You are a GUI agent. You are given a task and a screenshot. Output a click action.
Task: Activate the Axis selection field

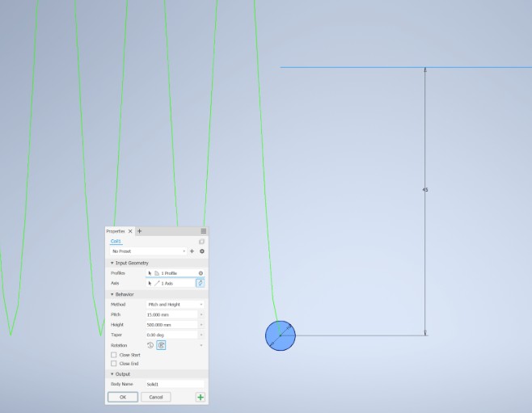pos(171,283)
